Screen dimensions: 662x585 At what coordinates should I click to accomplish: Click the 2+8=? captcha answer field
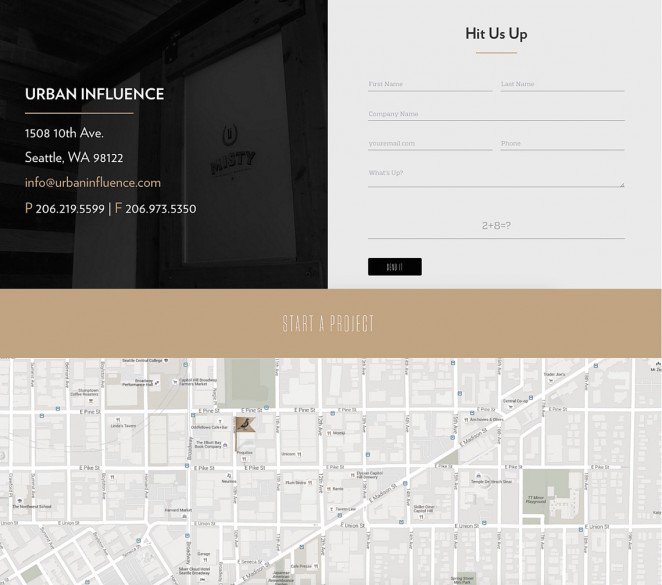(x=496, y=226)
